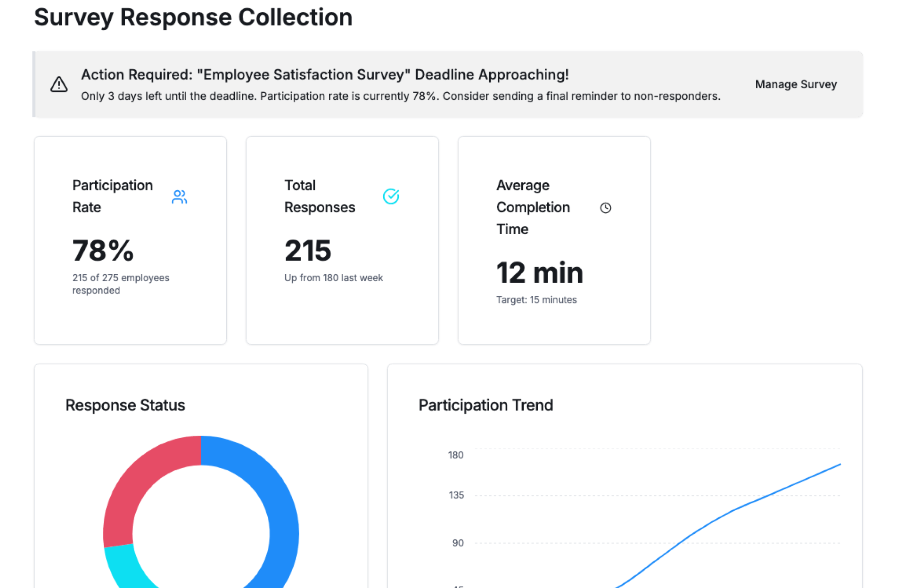Click the Survey Response Collection page heading

(x=193, y=17)
